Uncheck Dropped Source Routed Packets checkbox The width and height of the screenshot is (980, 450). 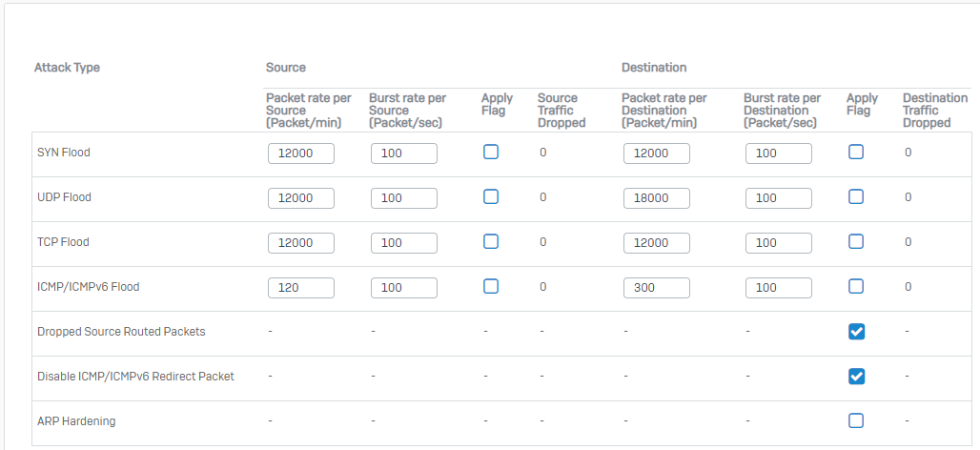856,331
